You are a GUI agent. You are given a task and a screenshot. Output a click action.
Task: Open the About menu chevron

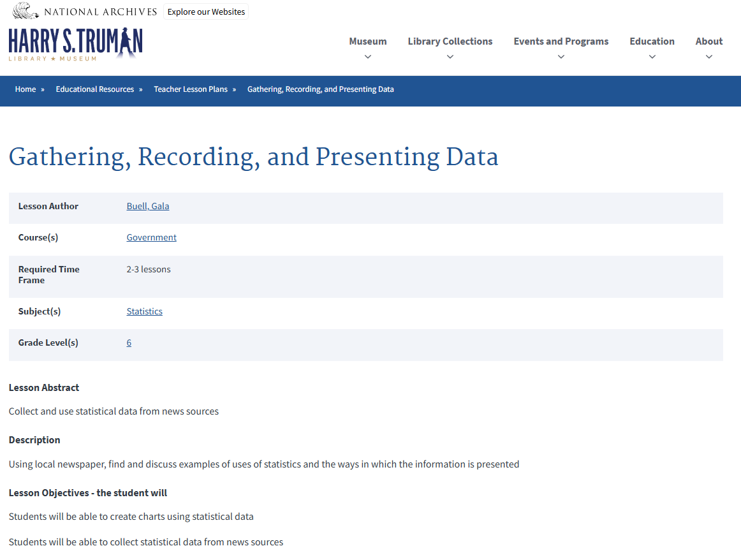tap(709, 57)
